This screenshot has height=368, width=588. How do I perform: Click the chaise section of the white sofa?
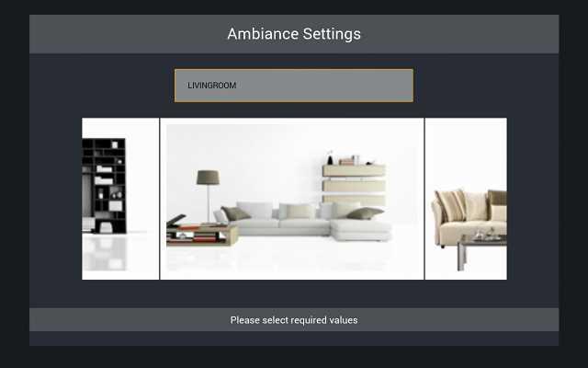(x=361, y=230)
